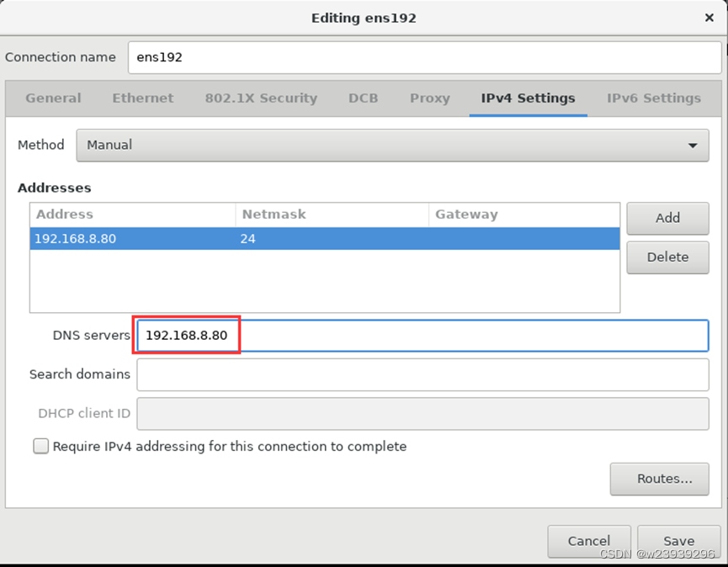Click the Netmask column header
This screenshot has width=728, height=567.
(332, 215)
